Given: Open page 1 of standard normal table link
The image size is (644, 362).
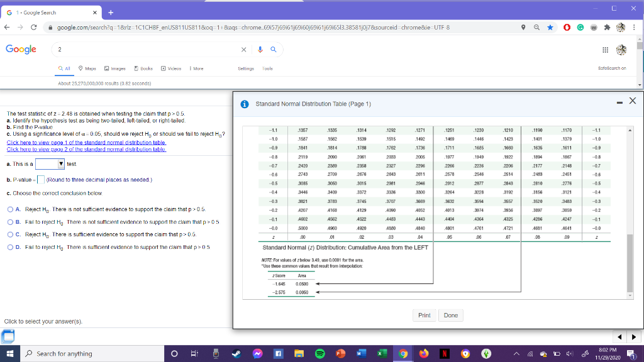Looking at the screenshot, I should coord(86,143).
